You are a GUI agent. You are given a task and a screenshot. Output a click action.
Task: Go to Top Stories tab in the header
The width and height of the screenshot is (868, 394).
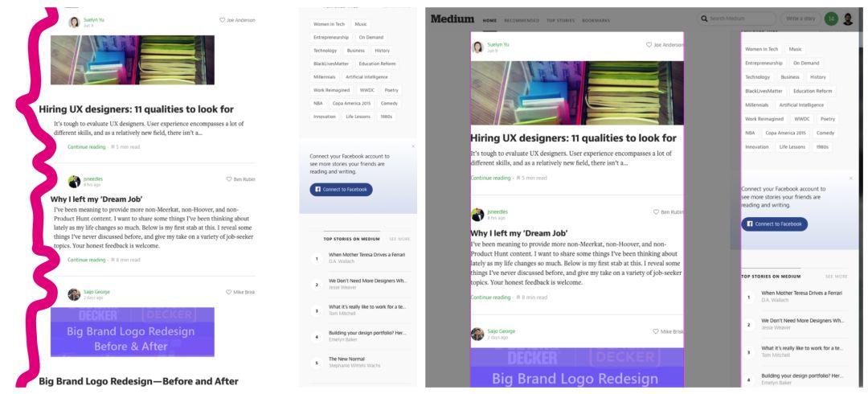pyautogui.click(x=561, y=20)
